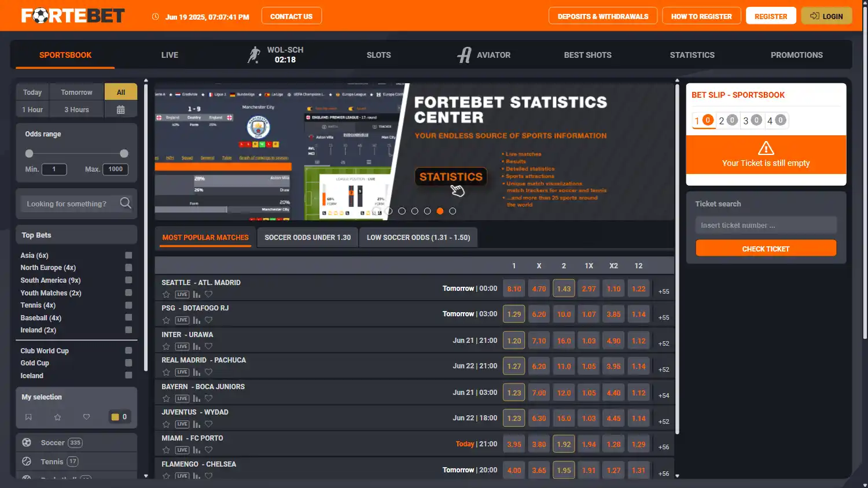868x488 pixels.
Task: Click the star icon for Bayern - Boca Juniors
Action: 166,398
